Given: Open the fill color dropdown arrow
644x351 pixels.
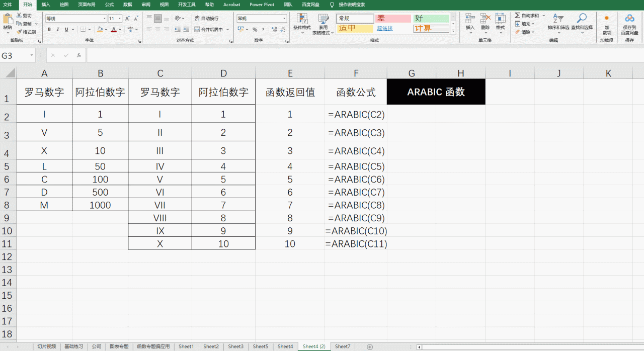Looking at the screenshot, I should click(106, 30).
